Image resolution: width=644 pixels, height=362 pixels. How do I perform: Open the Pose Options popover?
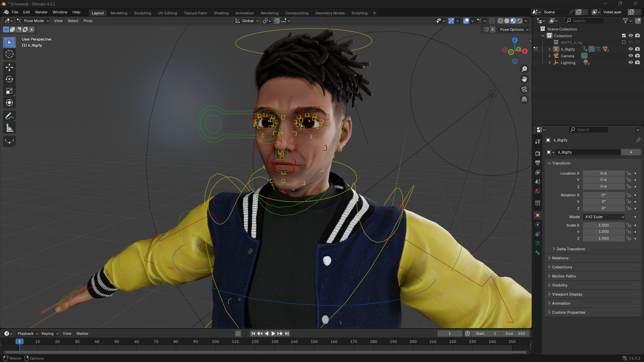click(x=514, y=29)
